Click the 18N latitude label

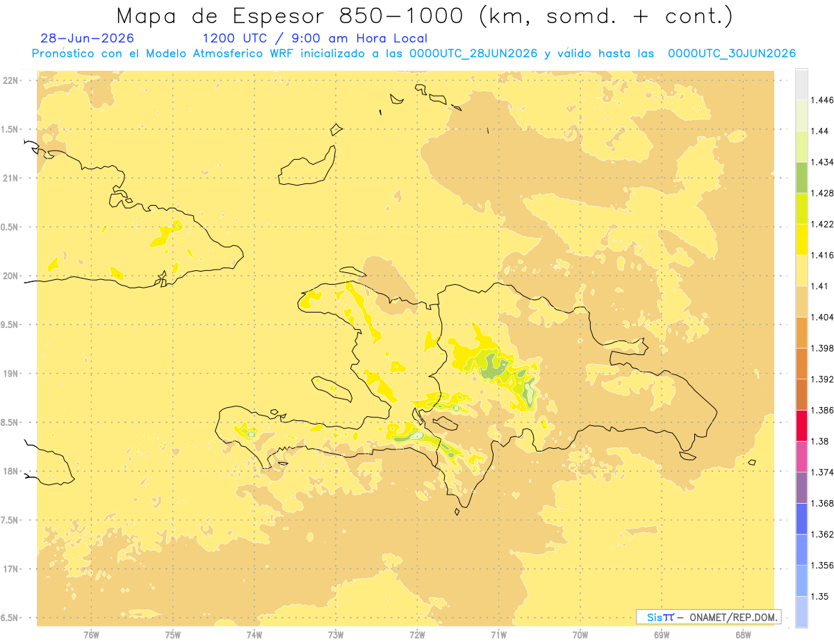(11, 472)
